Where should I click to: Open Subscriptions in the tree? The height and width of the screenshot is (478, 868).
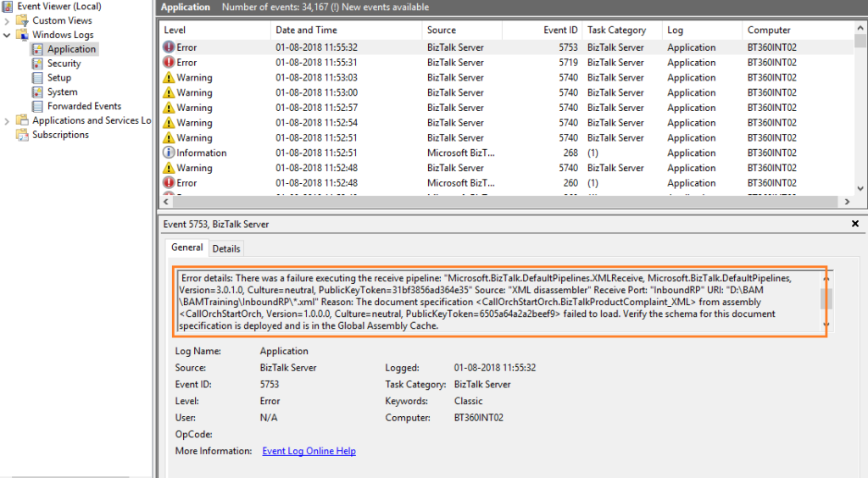pyautogui.click(x=60, y=135)
